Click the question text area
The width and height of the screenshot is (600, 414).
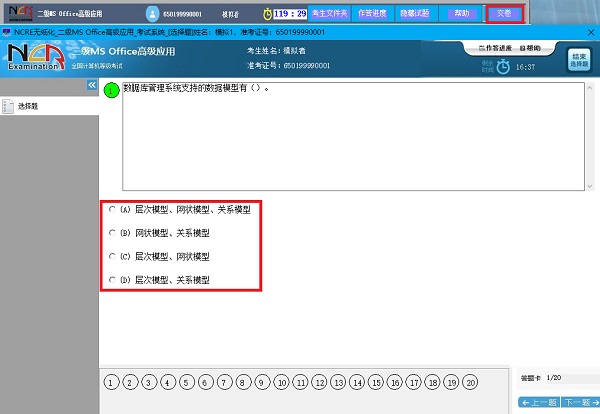[x=353, y=136]
